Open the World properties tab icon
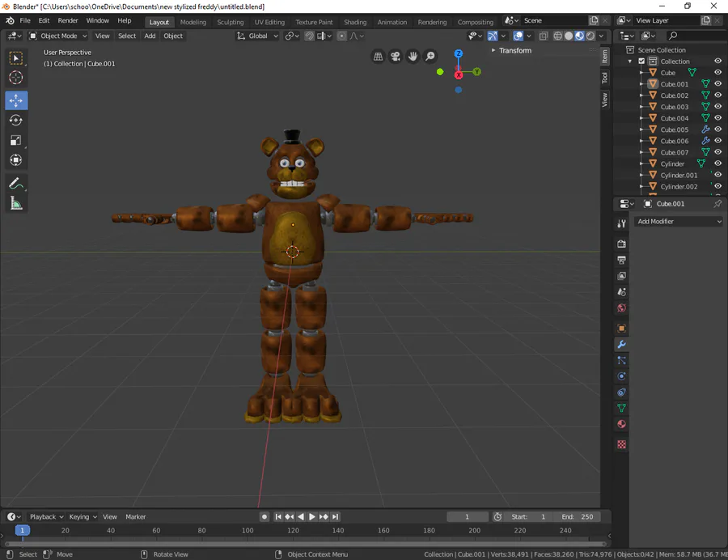This screenshot has height=560, width=728. [x=622, y=308]
